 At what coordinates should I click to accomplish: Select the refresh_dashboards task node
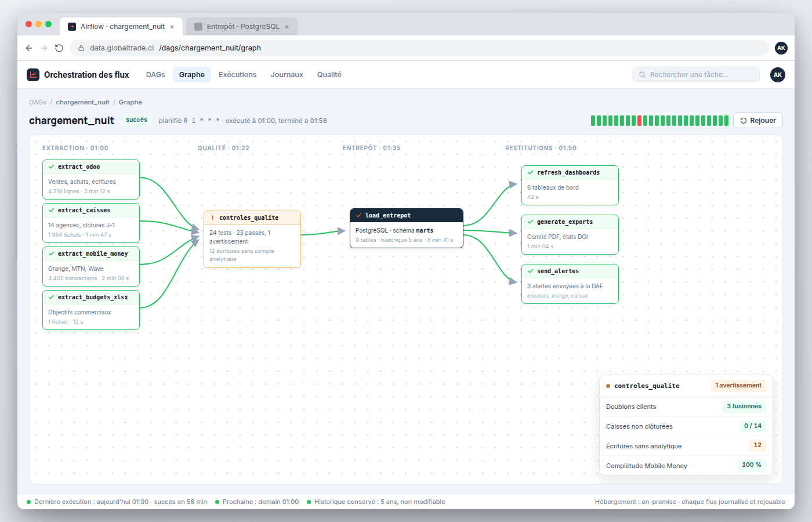(570, 186)
